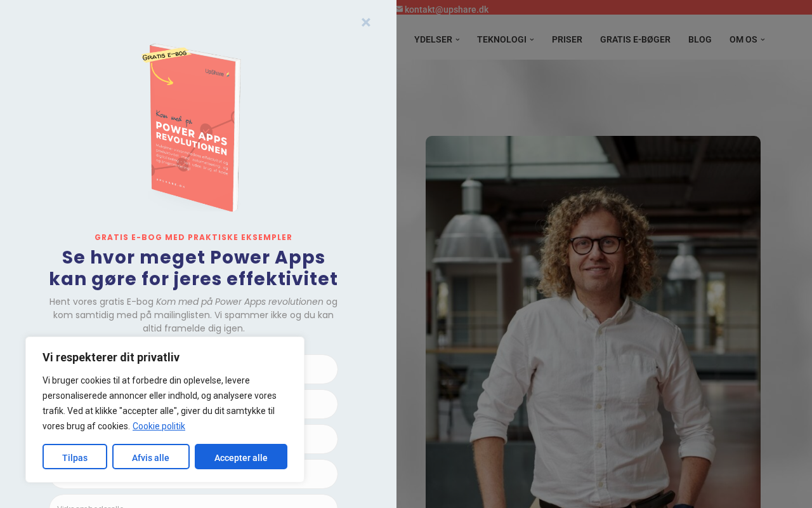
Task: Click the mail envelope icon
Action: (x=400, y=9)
